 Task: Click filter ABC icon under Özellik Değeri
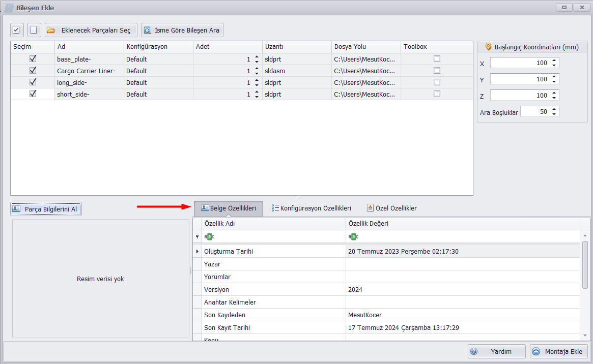(x=353, y=237)
